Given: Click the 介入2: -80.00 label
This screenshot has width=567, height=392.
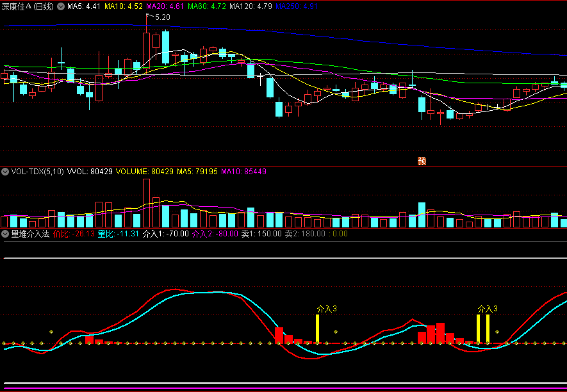Looking at the screenshot, I should (x=215, y=234).
